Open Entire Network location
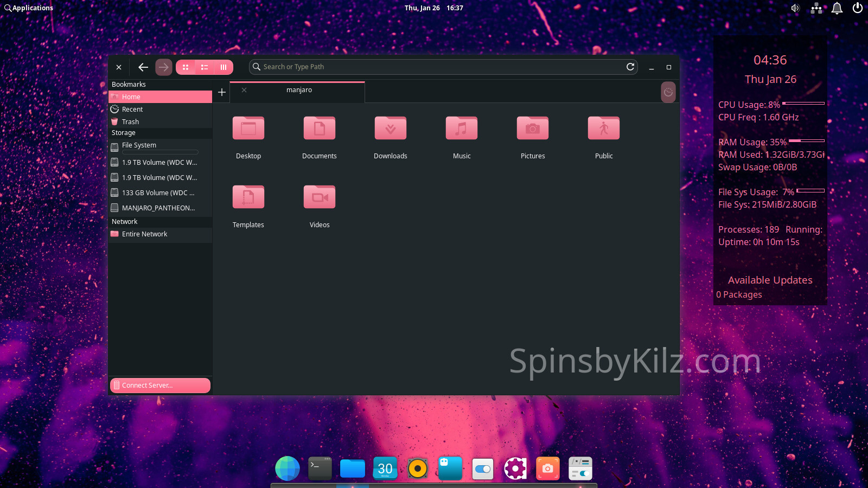The image size is (868, 488). coord(144,234)
